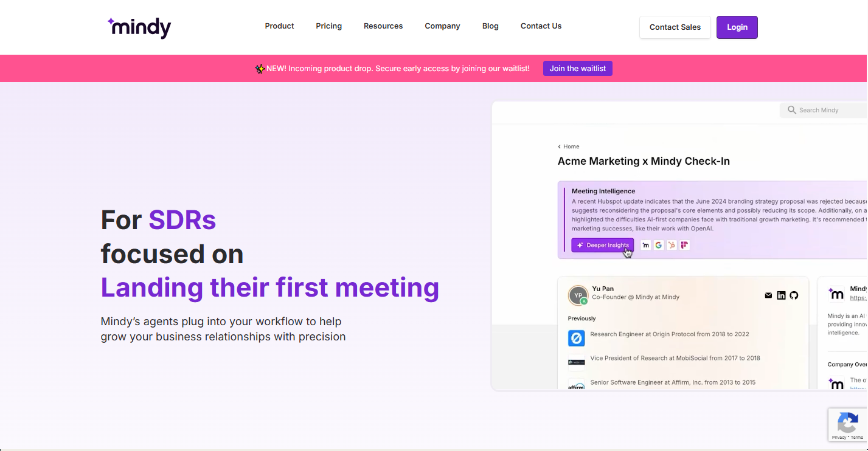
Task: Open Yu Pan's LinkedIn icon
Action: [x=781, y=295]
